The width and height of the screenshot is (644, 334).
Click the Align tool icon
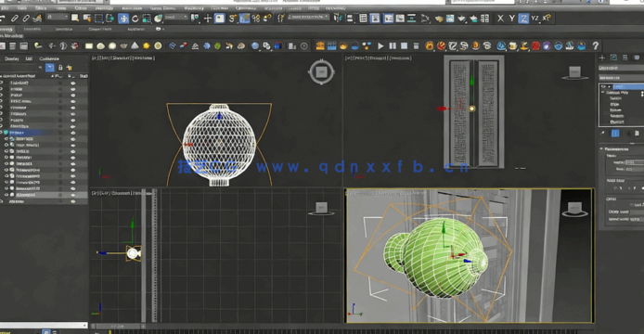350,18
